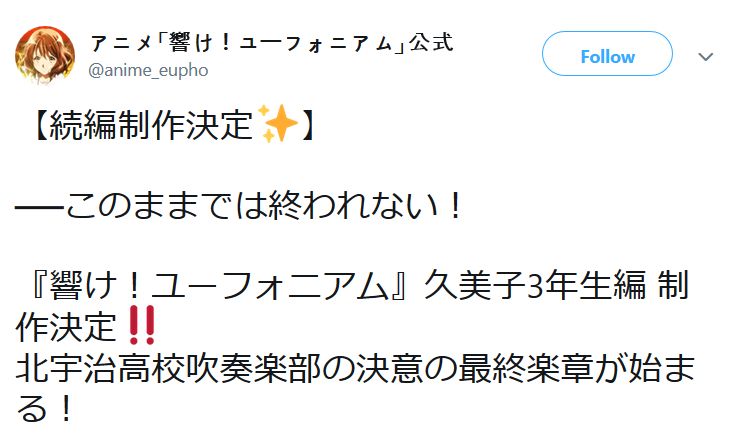The height and width of the screenshot is (448, 729).
Task: Click 作決定 before the red exclamation
Action: point(66,327)
